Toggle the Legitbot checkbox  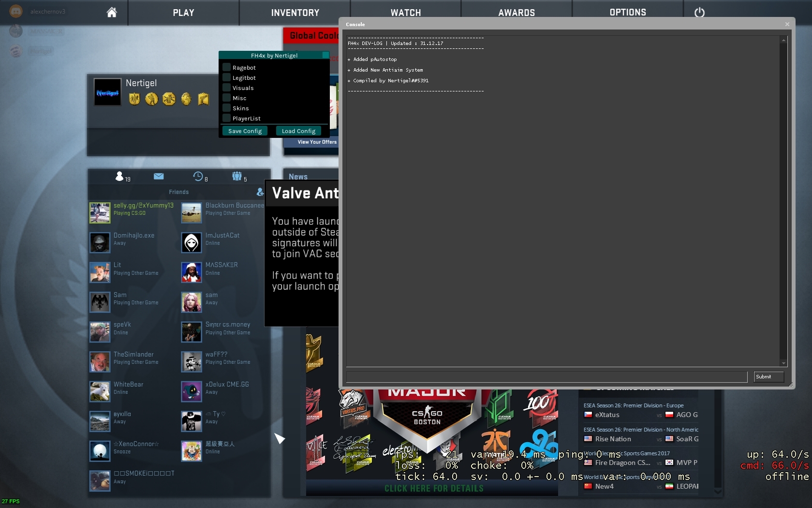(226, 77)
